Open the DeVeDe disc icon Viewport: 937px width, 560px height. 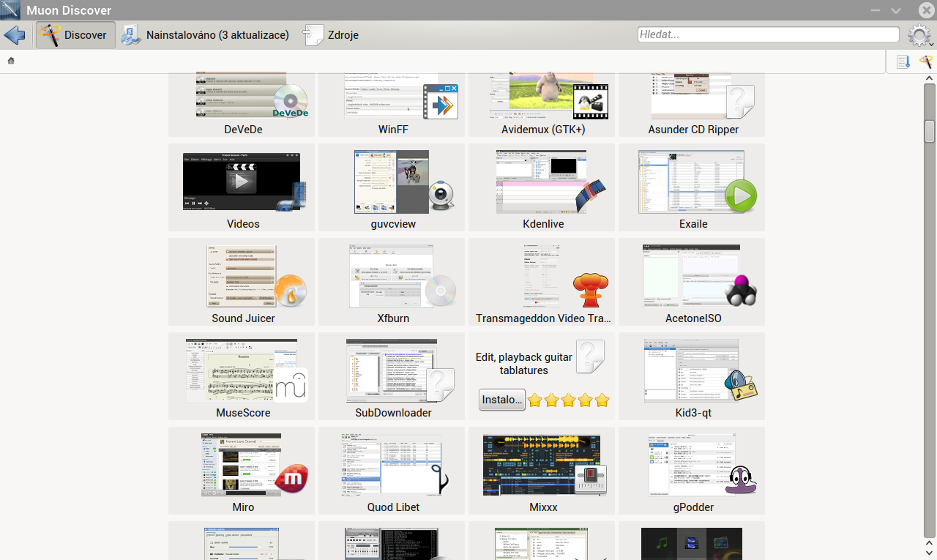click(291, 102)
